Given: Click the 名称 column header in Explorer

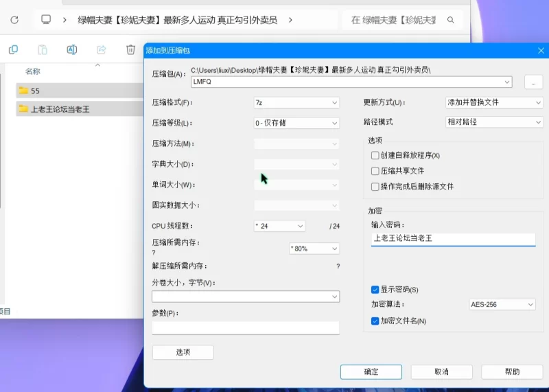Looking at the screenshot, I should [x=32, y=71].
